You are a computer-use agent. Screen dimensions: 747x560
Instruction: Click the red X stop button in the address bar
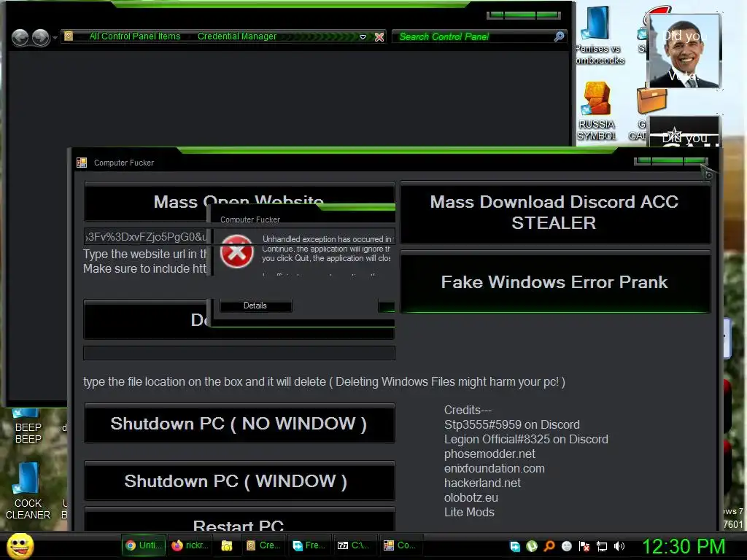[x=379, y=36]
